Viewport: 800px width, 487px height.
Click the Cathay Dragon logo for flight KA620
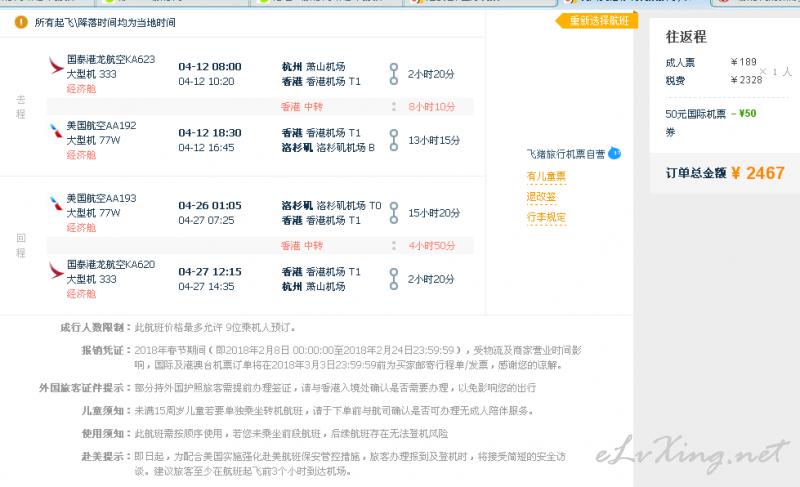pyautogui.click(x=56, y=270)
